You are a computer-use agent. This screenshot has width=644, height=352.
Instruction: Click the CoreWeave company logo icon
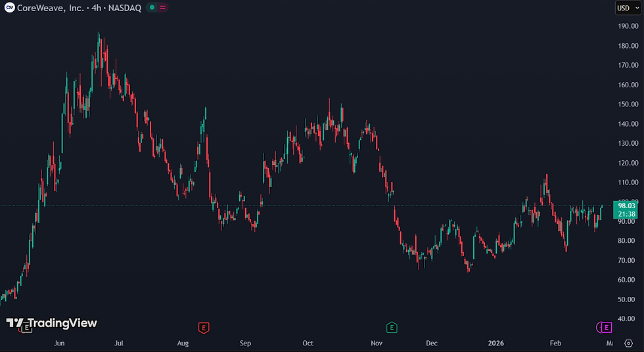pyautogui.click(x=9, y=7)
